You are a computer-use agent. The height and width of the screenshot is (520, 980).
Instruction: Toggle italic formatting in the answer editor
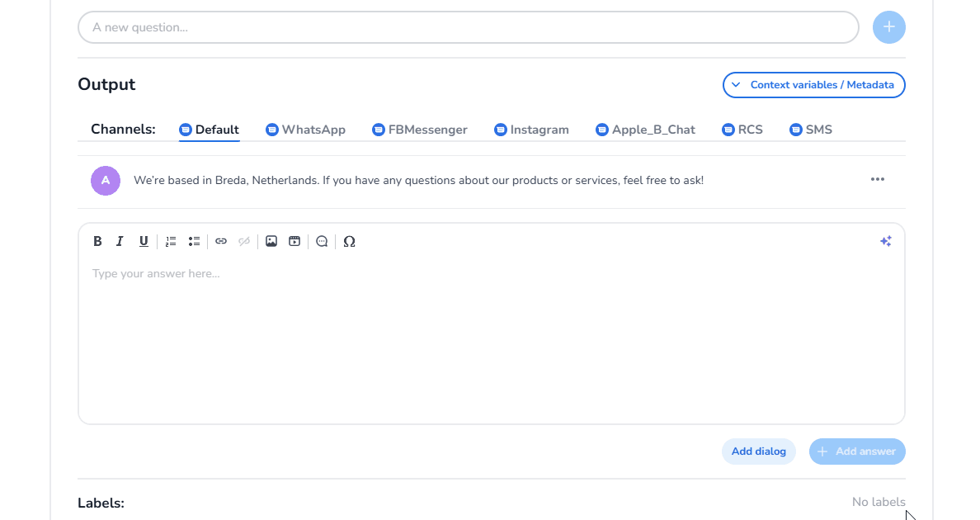coord(120,241)
